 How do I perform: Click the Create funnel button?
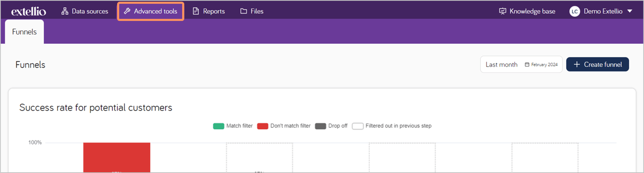tap(598, 64)
